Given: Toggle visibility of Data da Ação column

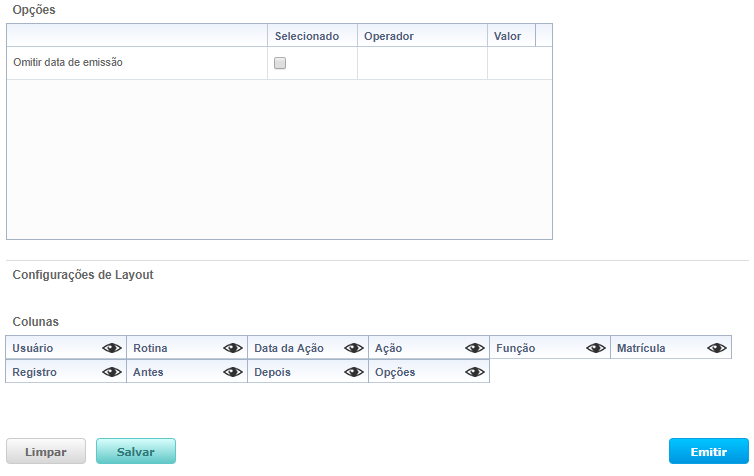Looking at the screenshot, I should [354, 348].
